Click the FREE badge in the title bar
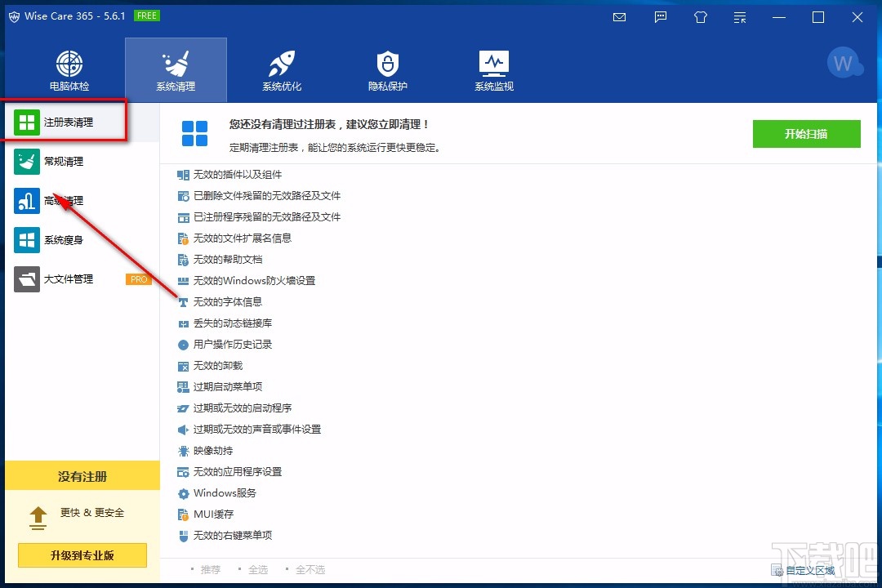882x588 pixels. 147,16
